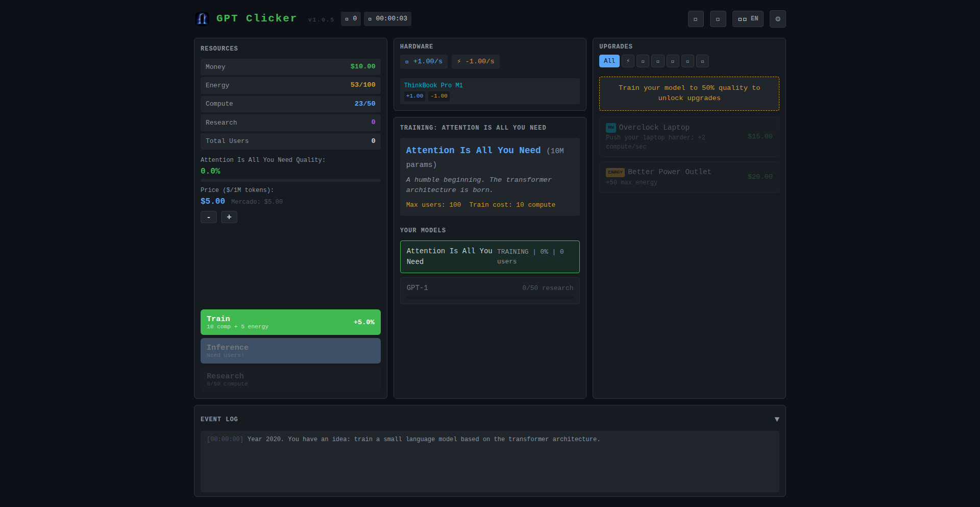Switch language using the EN button
The image size is (980, 507).
point(748,19)
